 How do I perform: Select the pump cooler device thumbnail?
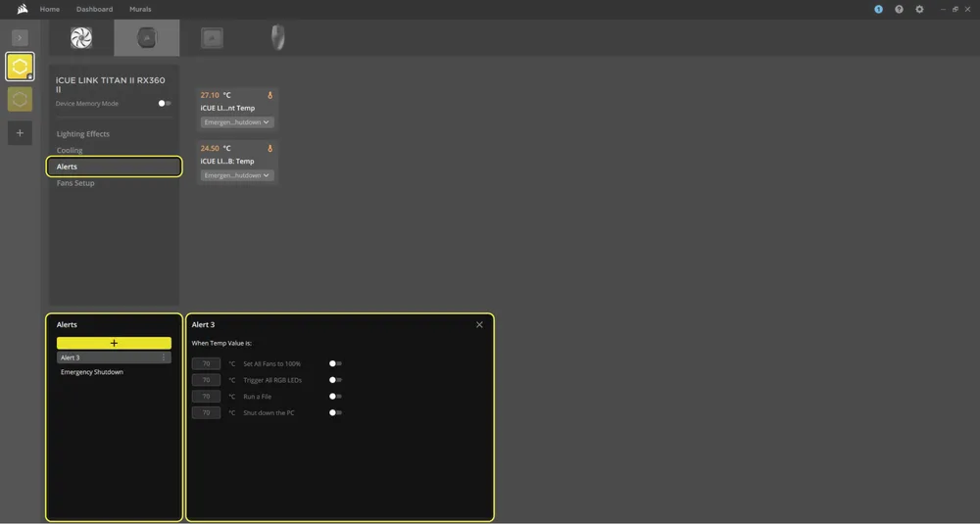pyautogui.click(x=147, y=38)
